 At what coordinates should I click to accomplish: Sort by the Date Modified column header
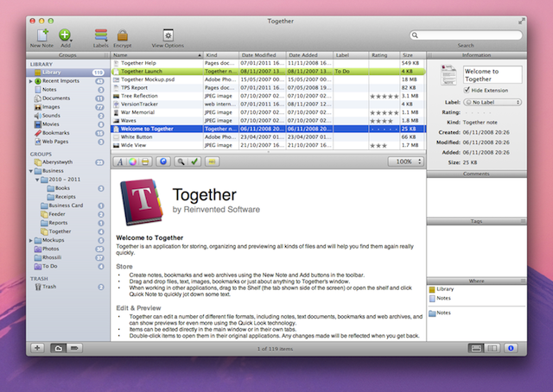tap(261, 54)
